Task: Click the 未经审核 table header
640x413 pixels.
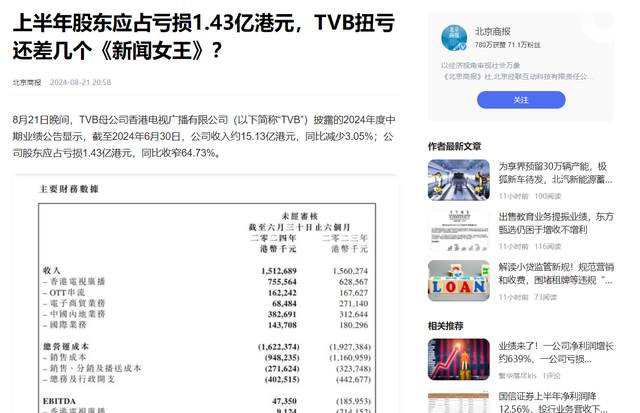Action: point(300,216)
